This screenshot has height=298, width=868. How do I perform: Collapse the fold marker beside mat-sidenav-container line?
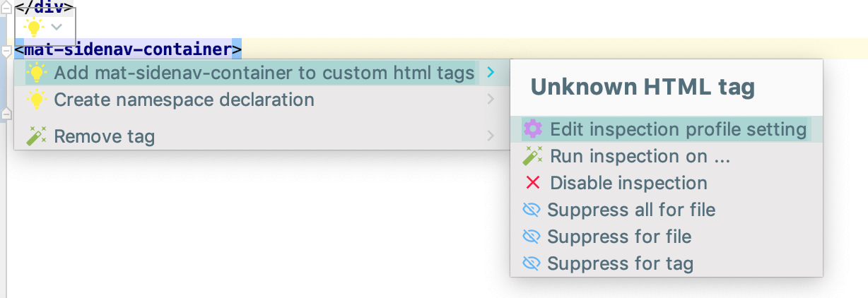pyautogui.click(x=6, y=51)
